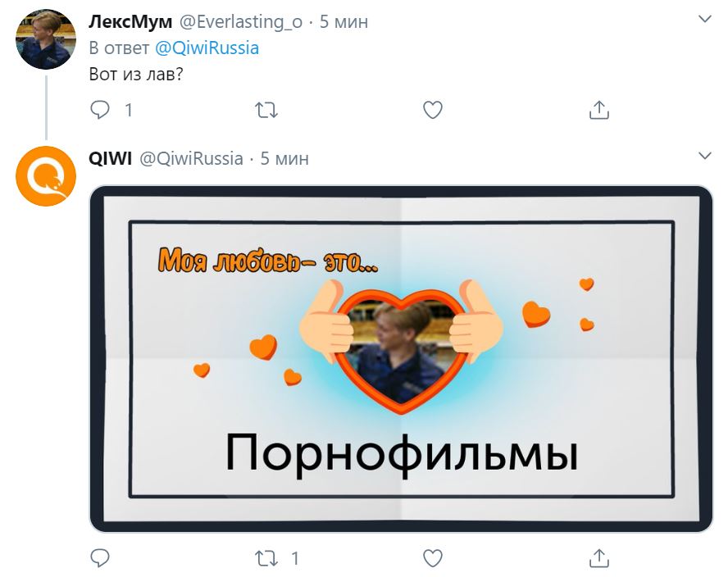Reply to the QIWI tweet

point(100,558)
